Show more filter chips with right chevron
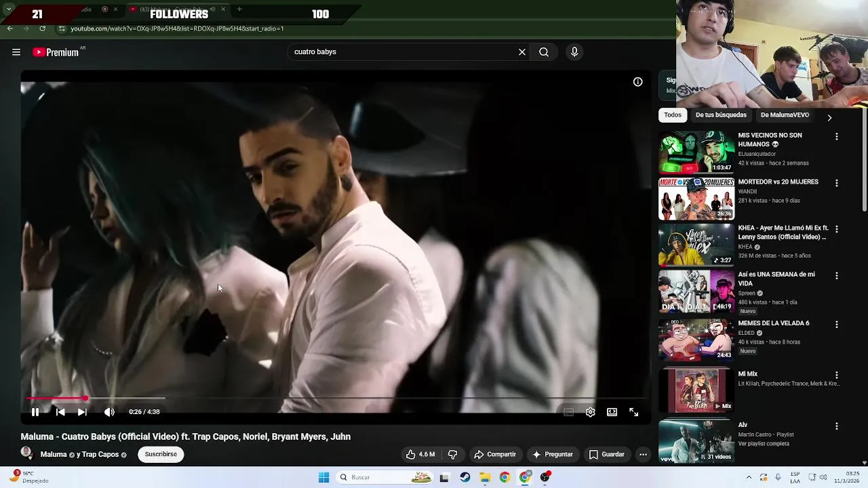The image size is (868, 488). [x=829, y=117]
